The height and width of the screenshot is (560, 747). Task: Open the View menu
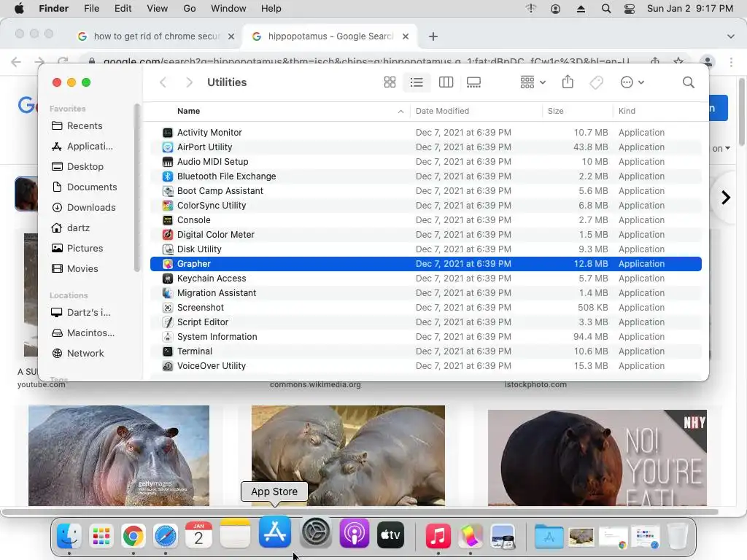tap(158, 9)
